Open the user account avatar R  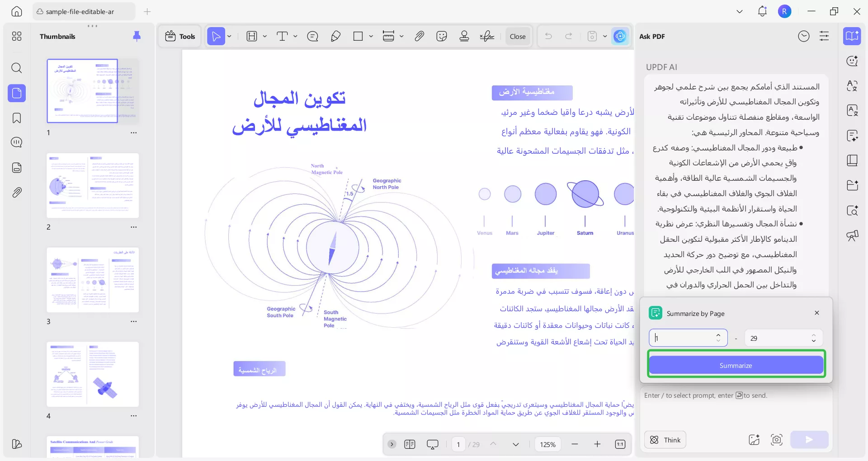pos(784,12)
